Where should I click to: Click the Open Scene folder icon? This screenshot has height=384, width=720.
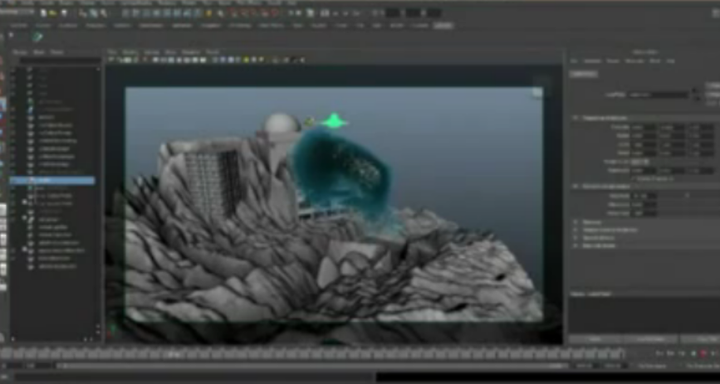coord(53,13)
